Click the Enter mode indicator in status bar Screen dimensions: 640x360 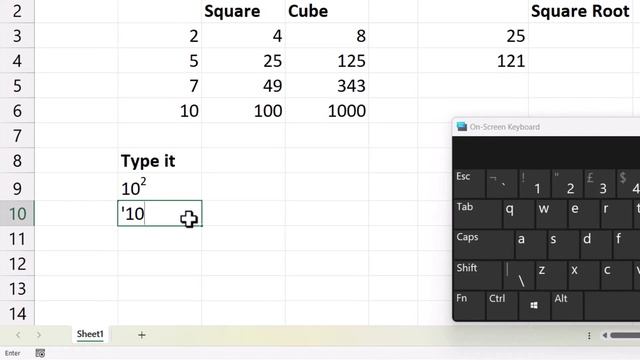click(13, 353)
